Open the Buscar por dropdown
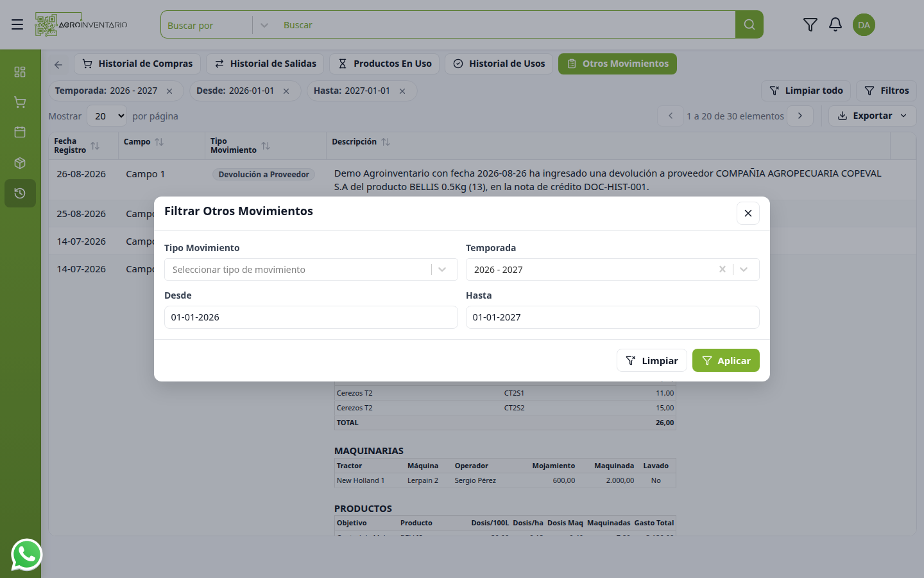This screenshot has height=578, width=924. pos(218,25)
